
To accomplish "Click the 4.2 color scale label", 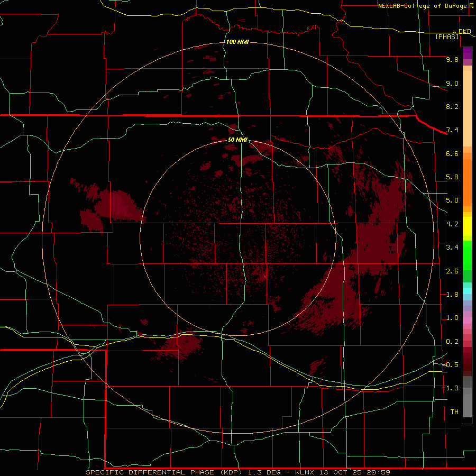I will coord(452,224).
